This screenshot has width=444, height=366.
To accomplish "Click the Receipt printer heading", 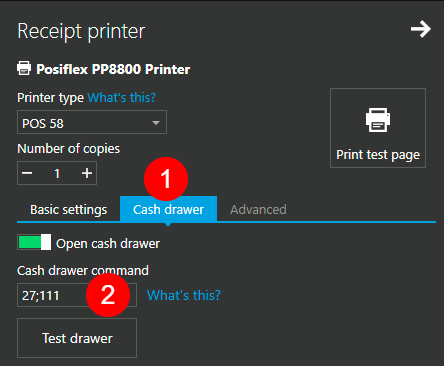I will 81,32.
